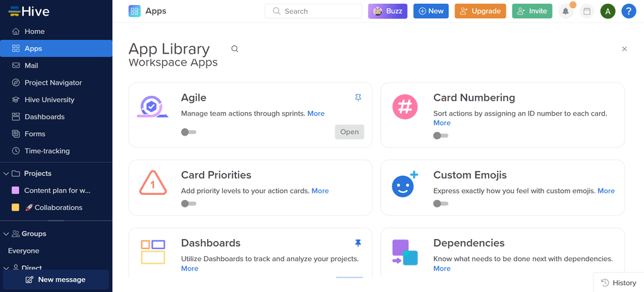
Task: Read More about Card Numbering
Action: [442, 123]
